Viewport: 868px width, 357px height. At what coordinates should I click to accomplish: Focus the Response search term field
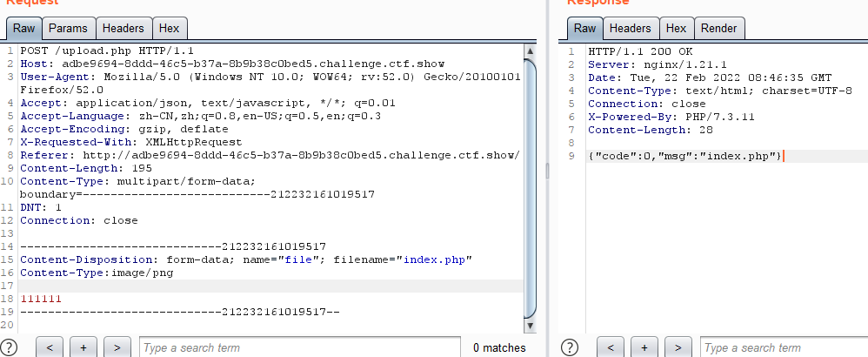pos(785,347)
